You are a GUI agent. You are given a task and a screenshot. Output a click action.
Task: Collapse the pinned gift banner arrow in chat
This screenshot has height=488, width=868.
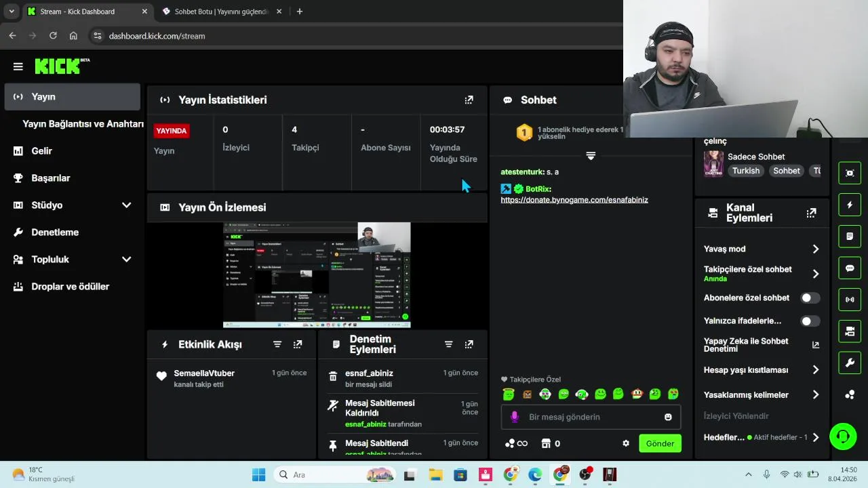(x=591, y=156)
